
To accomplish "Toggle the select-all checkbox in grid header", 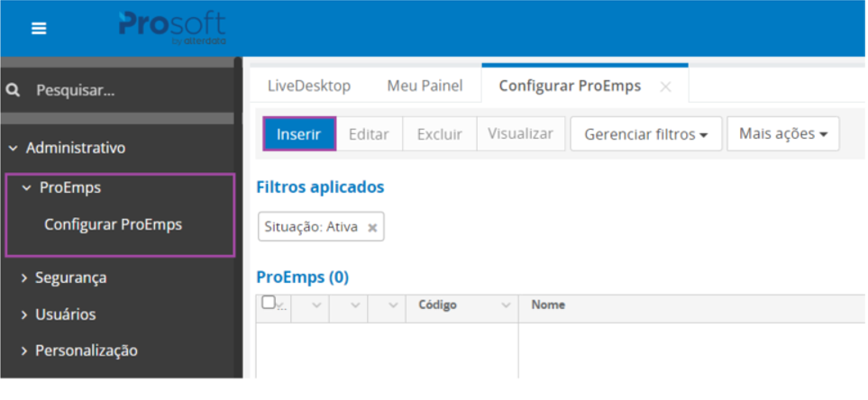I will click(x=269, y=302).
